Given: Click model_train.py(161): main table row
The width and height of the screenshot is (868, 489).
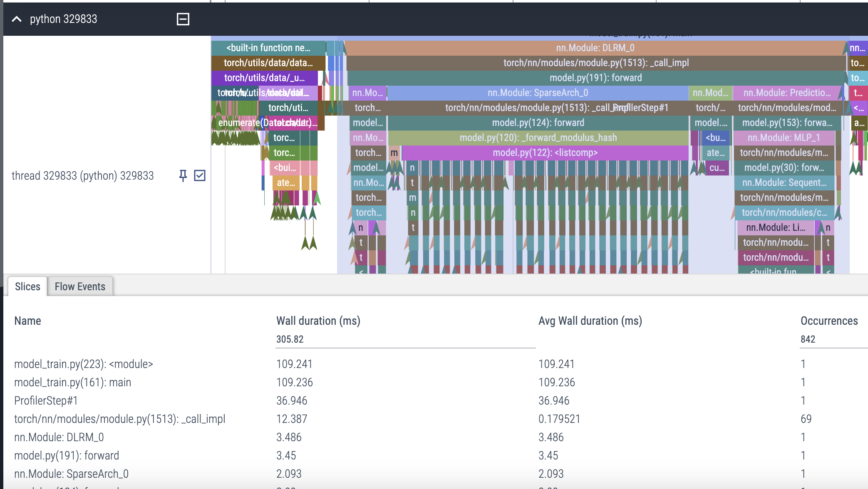Looking at the screenshot, I should tap(72, 382).
